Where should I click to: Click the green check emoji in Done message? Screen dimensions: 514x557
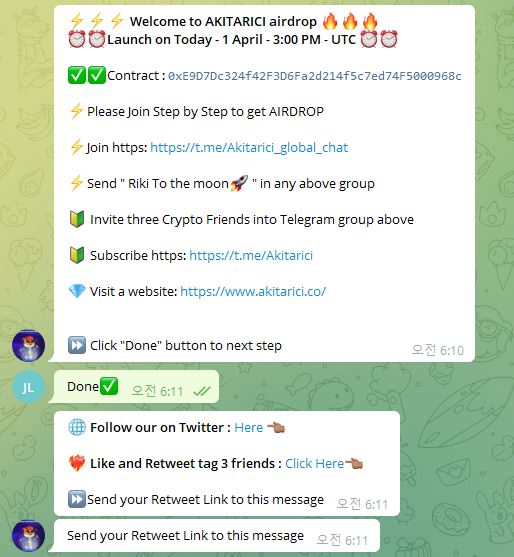(x=109, y=386)
